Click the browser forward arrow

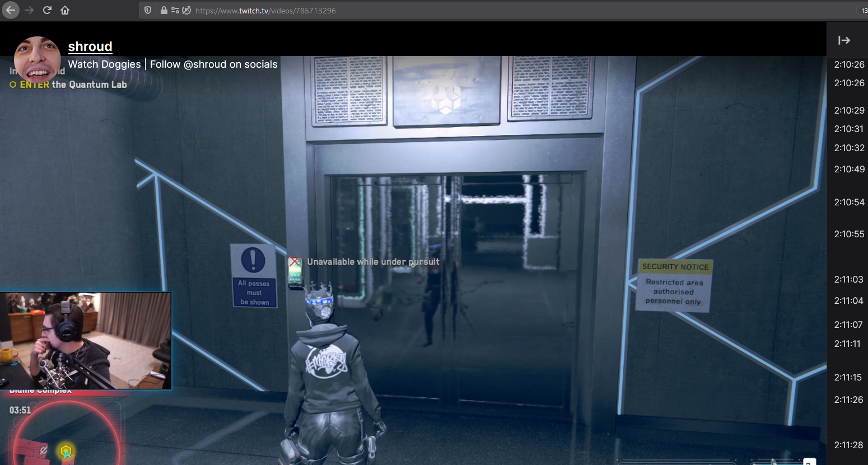(29, 10)
